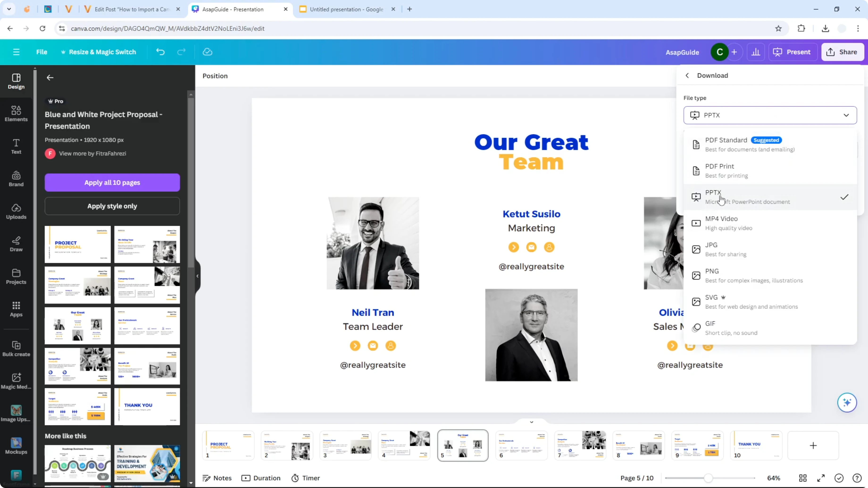
Task: Enter fullscreen presentation view
Action: (x=821, y=478)
